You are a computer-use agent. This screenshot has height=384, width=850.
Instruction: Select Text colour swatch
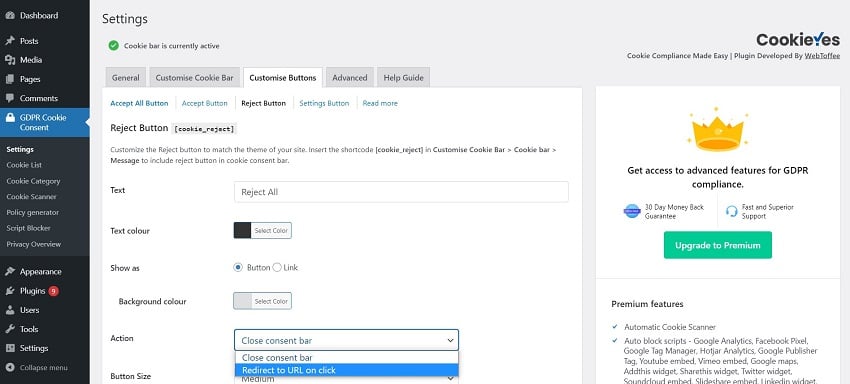click(242, 231)
